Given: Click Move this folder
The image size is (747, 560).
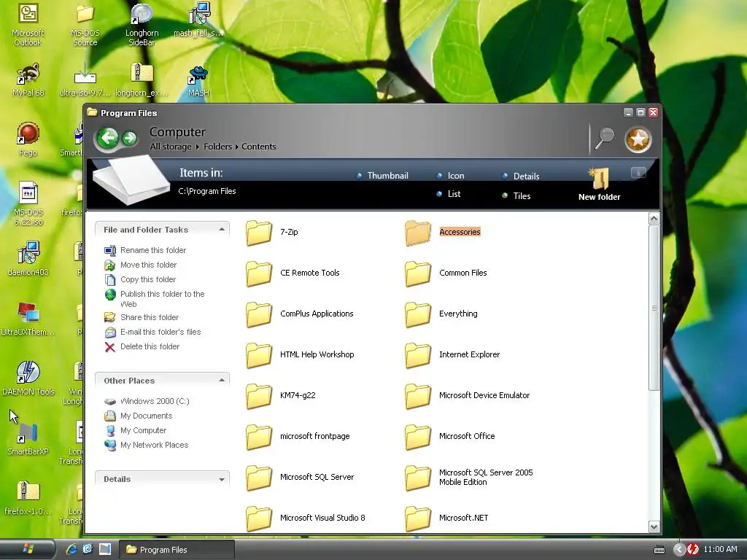Looking at the screenshot, I should [x=141, y=265].
